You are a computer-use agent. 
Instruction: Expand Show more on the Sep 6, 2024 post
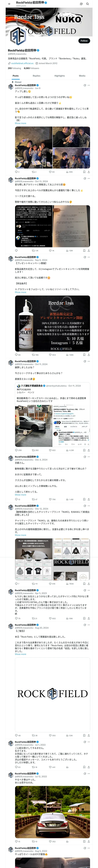pos(20,292)
